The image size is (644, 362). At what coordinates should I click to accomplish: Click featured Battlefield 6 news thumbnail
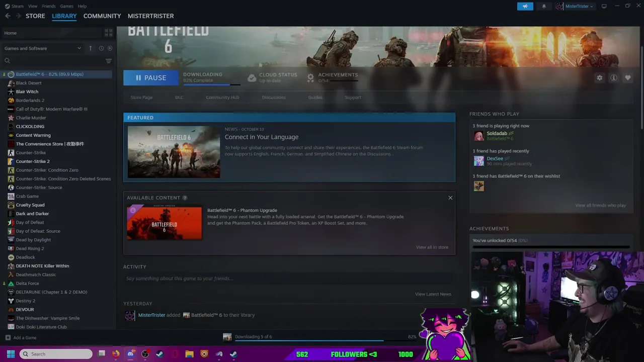174,152
